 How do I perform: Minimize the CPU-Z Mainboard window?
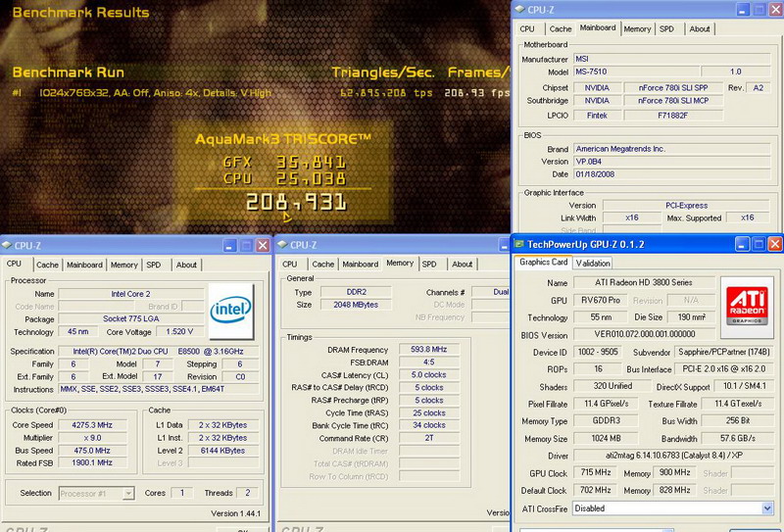tap(743, 10)
